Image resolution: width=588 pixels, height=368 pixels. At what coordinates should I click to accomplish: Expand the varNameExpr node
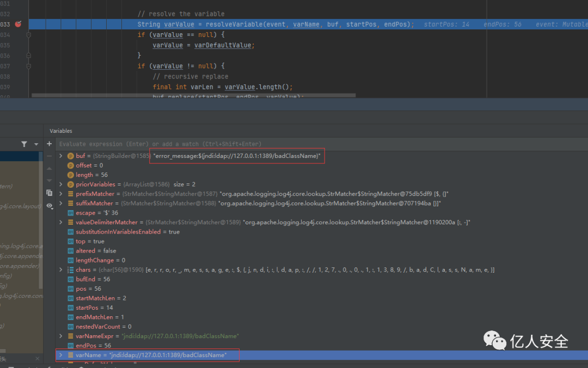61,336
